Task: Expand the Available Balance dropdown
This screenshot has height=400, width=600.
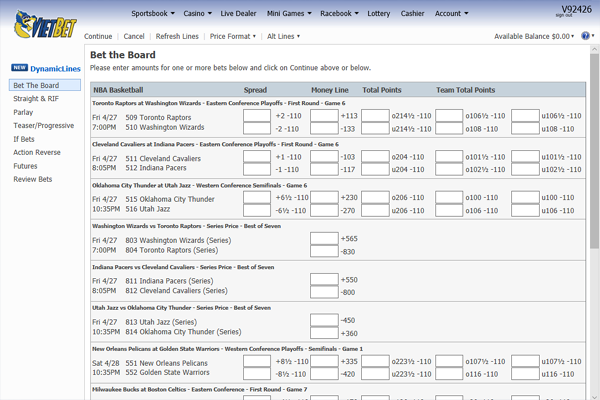Action: pyautogui.click(x=534, y=36)
